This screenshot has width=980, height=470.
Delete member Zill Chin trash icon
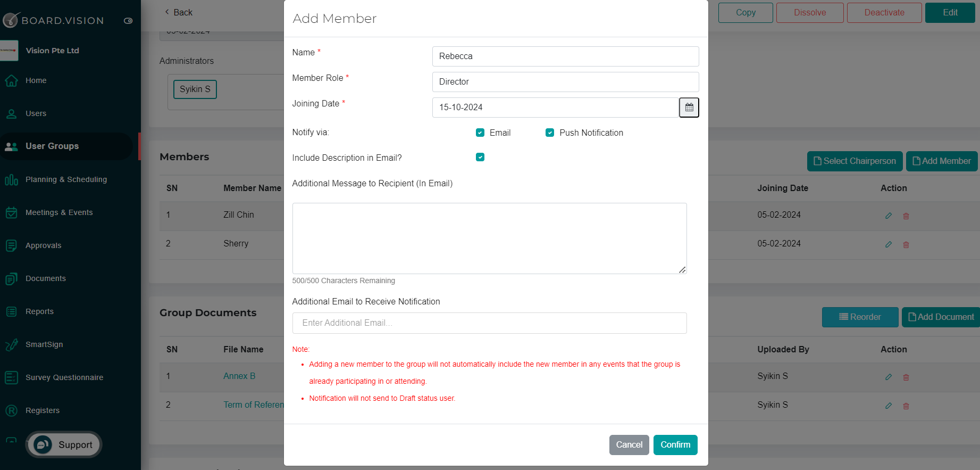point(906,216)
